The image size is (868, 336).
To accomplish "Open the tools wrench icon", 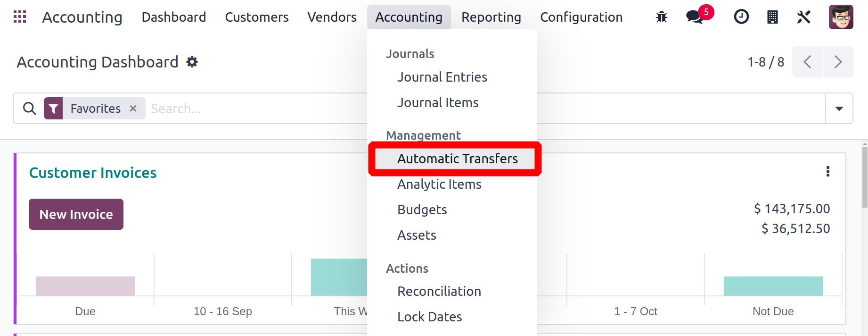I will coord(803,17).
